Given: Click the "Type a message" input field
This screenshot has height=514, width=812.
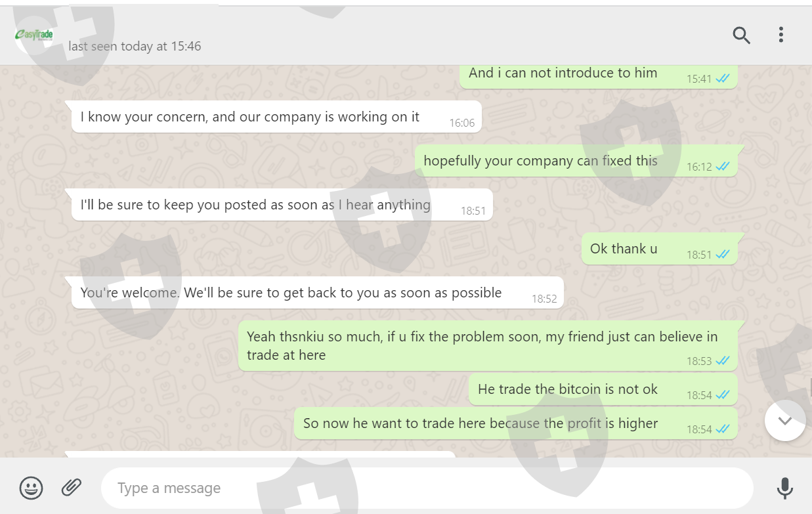Looking at the screenshot, I should (x=427, y=488).
